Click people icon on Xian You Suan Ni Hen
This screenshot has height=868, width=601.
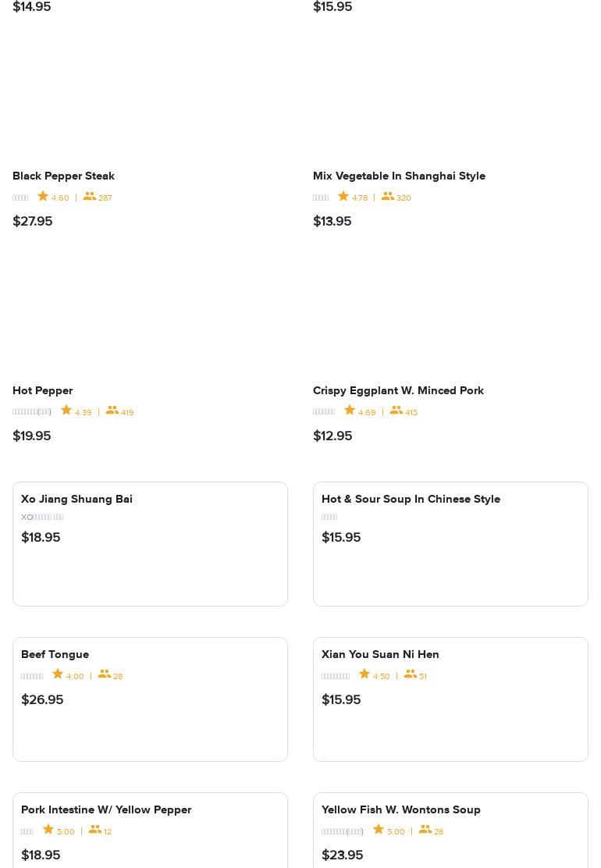[411, 674]
